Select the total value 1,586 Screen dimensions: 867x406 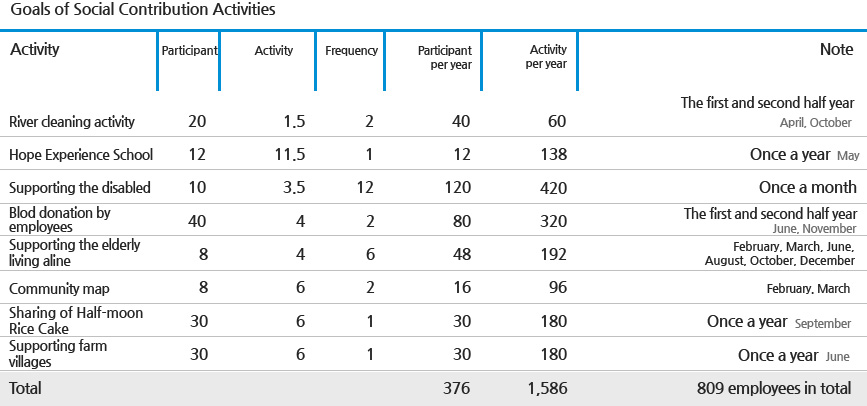click(547, 388)
